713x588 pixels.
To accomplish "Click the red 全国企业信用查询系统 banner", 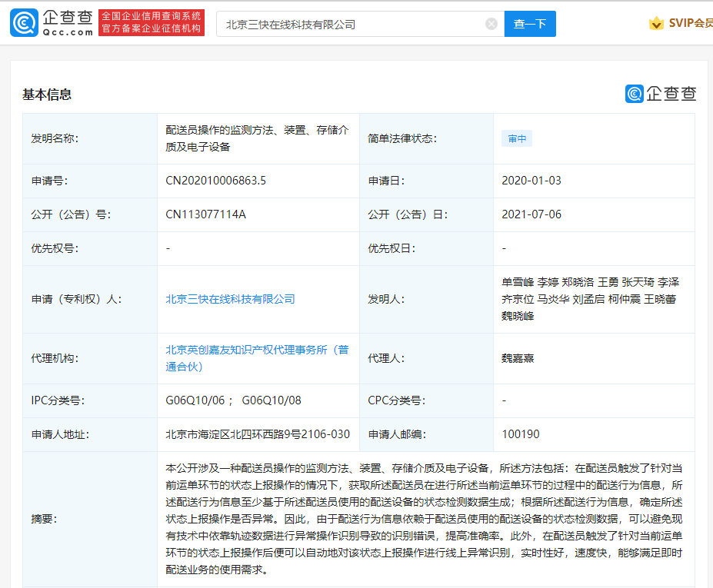I will pos(152,22).
